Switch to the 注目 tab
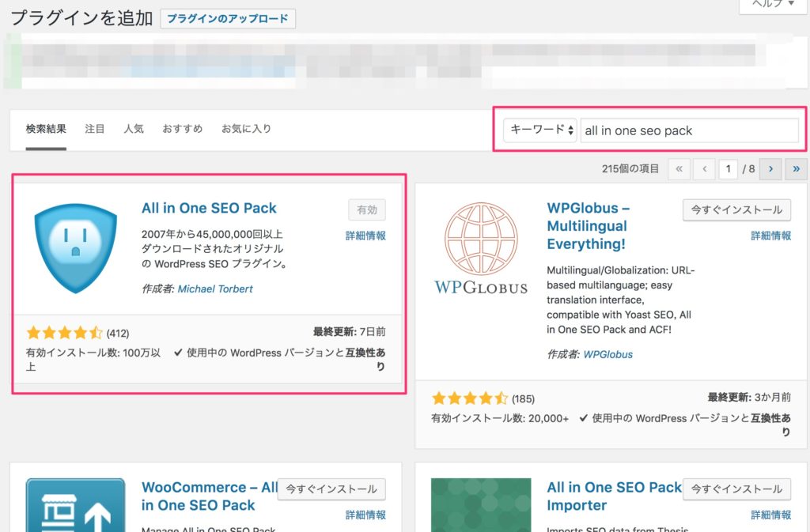This screenshot has height=532, width=810. pos(95,129)
